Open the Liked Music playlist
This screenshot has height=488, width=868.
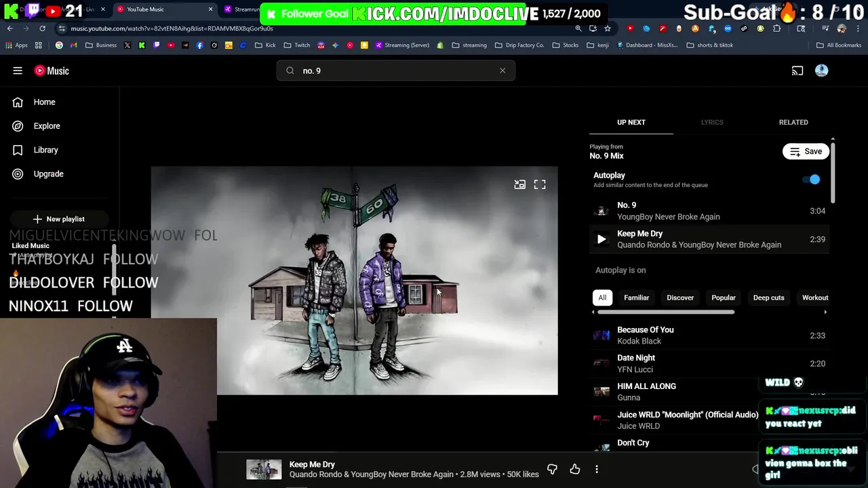[x=31, y=246]
